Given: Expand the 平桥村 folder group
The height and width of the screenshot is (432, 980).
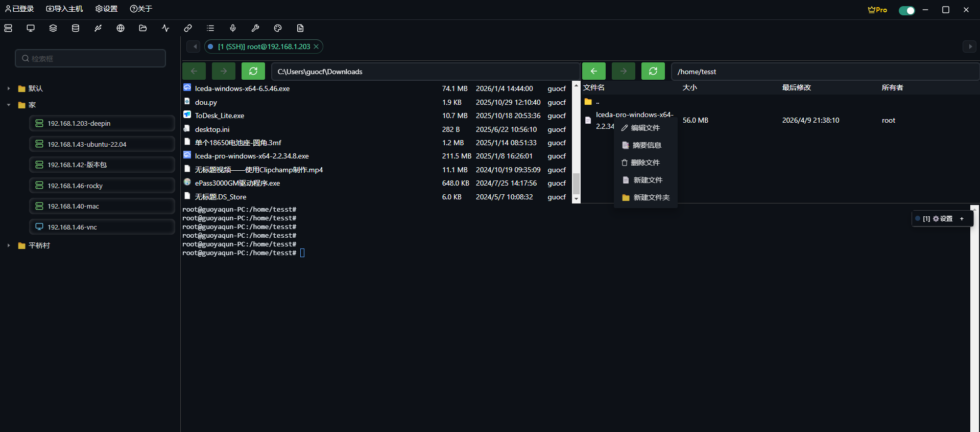Looking at the screenshot, I should [9, 245].
